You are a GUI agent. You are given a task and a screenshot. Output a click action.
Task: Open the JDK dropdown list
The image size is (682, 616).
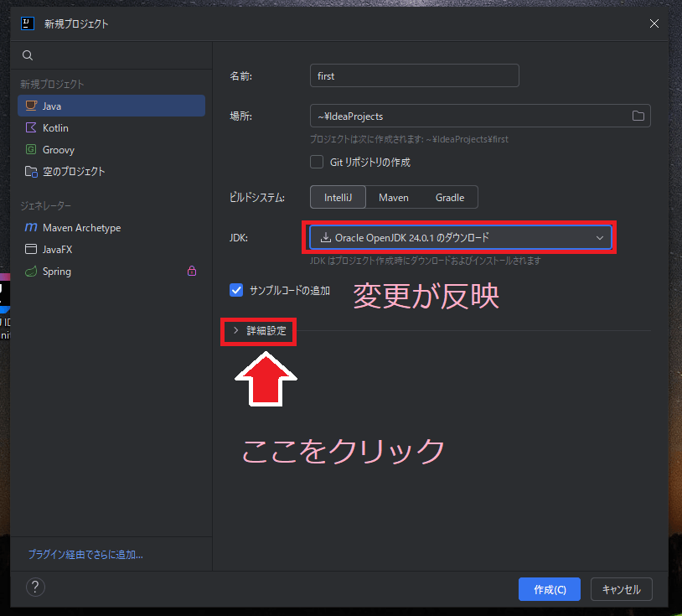[x=460, y=237]
